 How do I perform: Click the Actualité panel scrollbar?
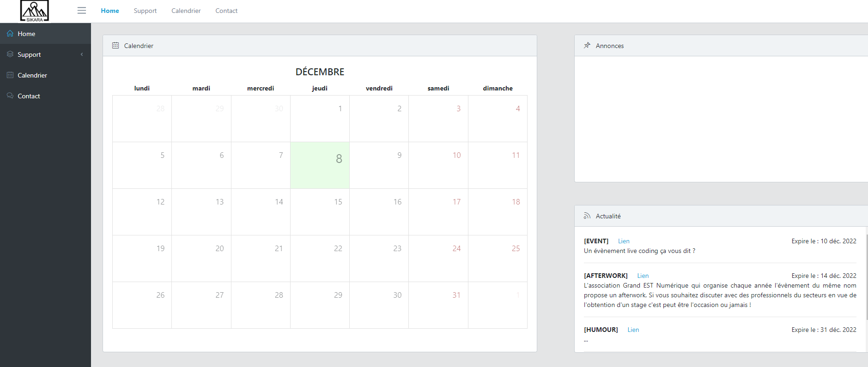click(x=867, y=276)
